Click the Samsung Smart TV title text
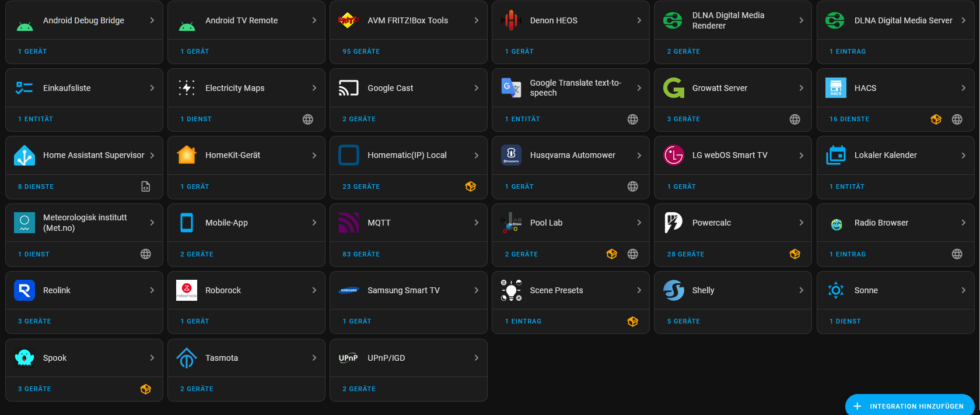The width and height of the screenshot is (980, 415). pos(404,290)
